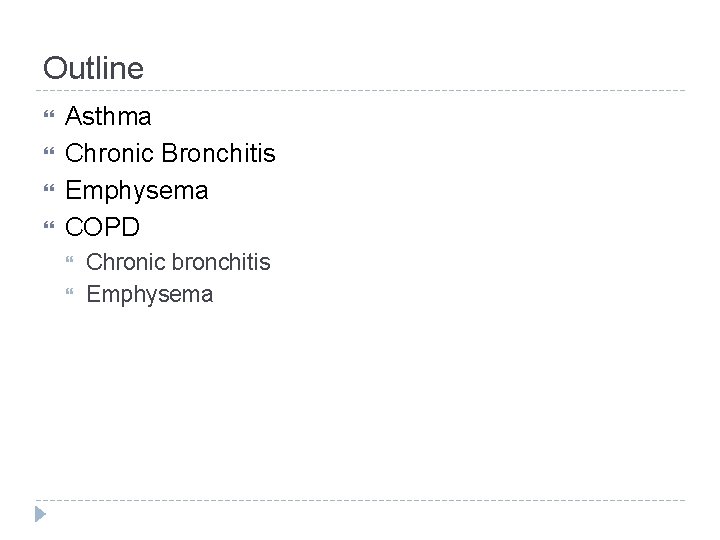Screen dimensions: 720x540
Task: Click the blue triangle icon at bottom-left
Action: [40, 515]
